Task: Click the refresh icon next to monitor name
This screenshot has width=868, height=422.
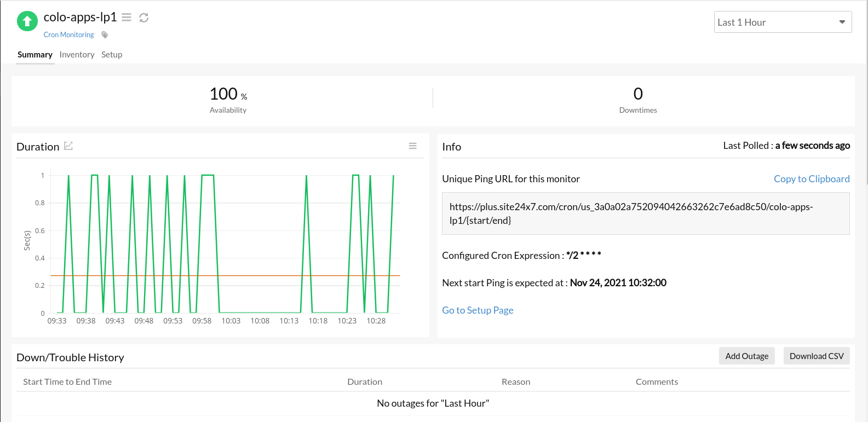Action: click(144, 18)
